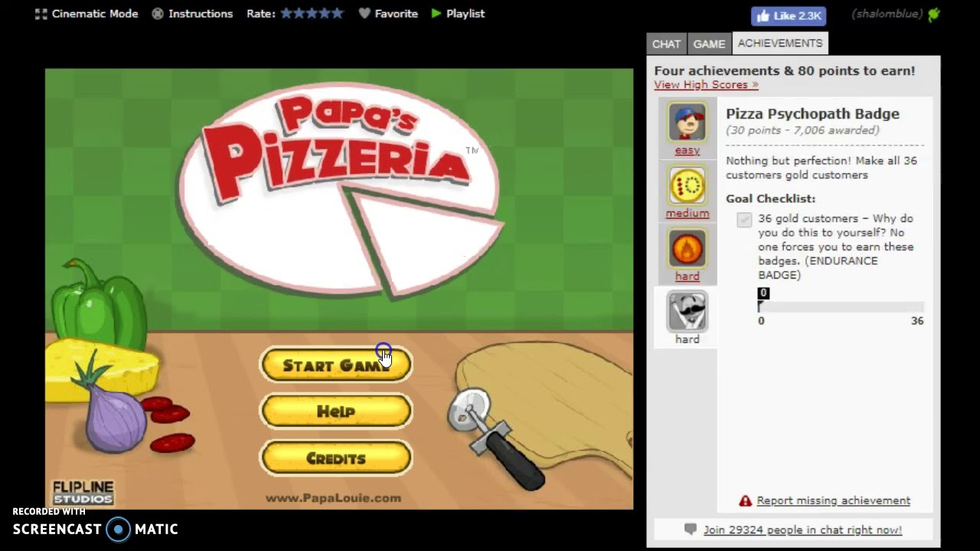Click the chat speech bubble icon
The image size is (980, 551).
tap(691, 529)
